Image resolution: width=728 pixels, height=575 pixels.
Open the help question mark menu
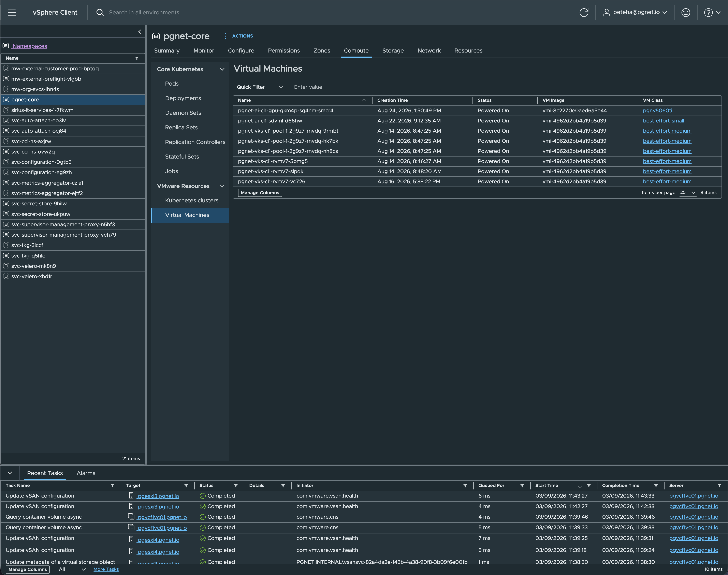712,12
